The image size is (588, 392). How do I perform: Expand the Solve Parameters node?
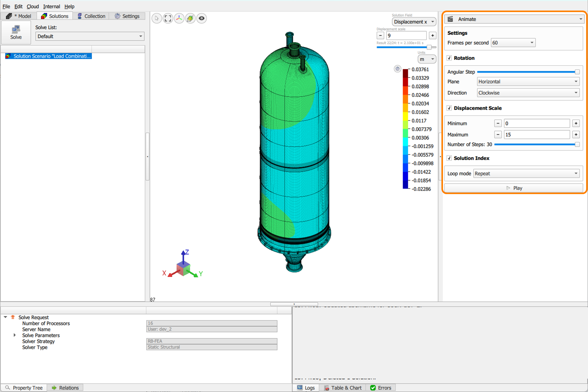point(15,335)
